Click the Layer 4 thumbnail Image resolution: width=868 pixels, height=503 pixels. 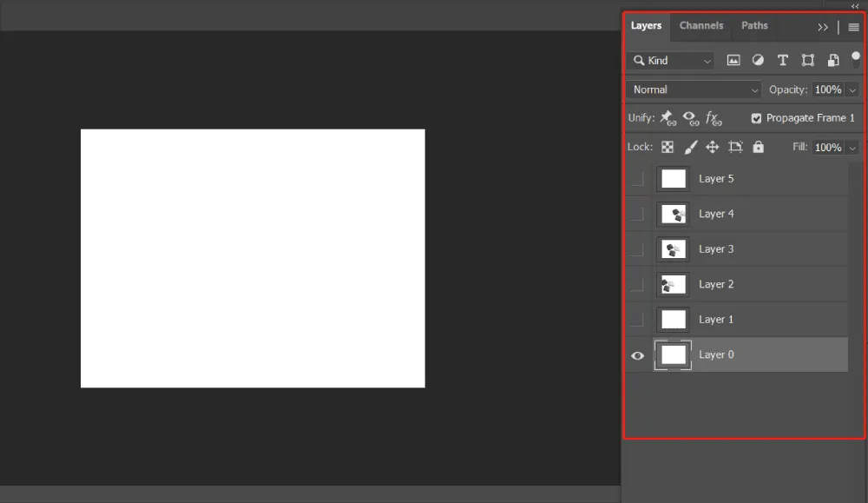pyautogui.click(x=673, y=214)
